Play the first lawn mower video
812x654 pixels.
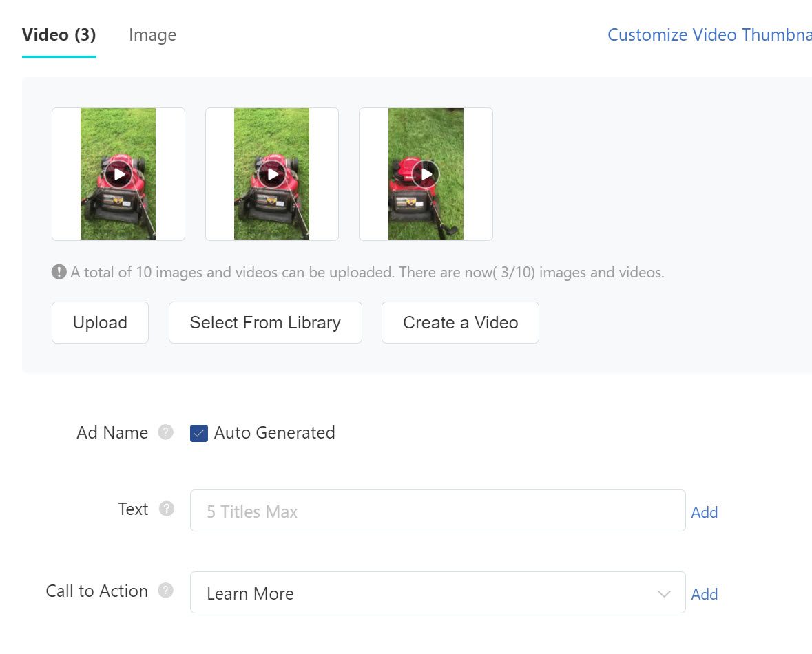point(118,173)
